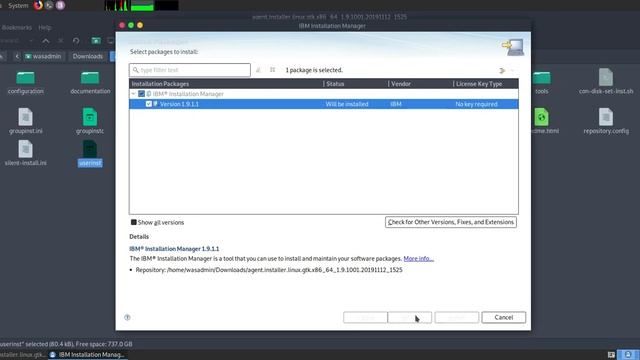Open the help icon at dialog bottom
This screenshot has height=360, width=640.
127,317
